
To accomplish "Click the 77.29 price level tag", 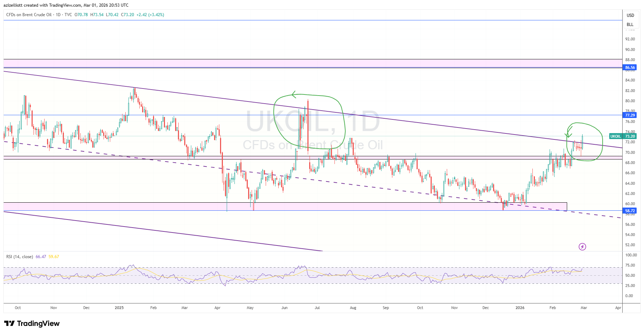I will tap(630, 115).
